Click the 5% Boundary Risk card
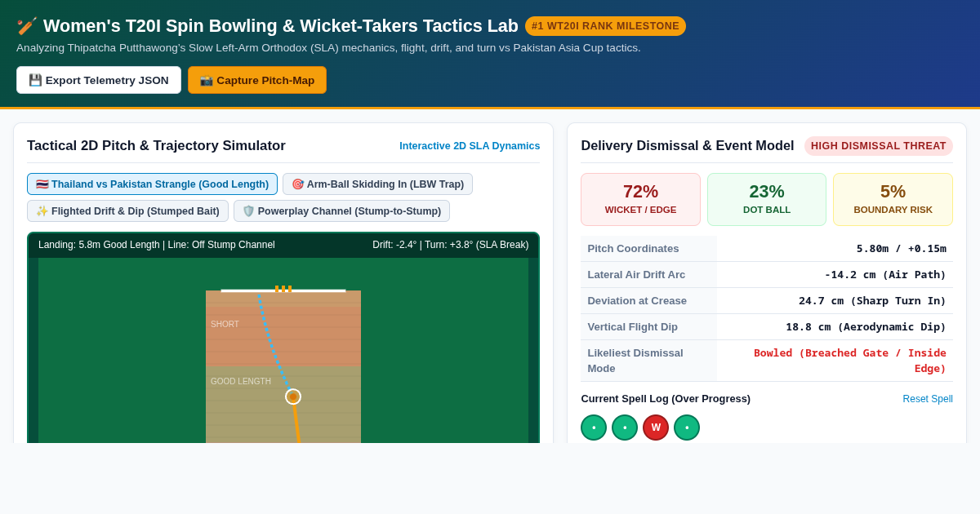The height and width of the screenshot is (514, 980). click(893, 199)
